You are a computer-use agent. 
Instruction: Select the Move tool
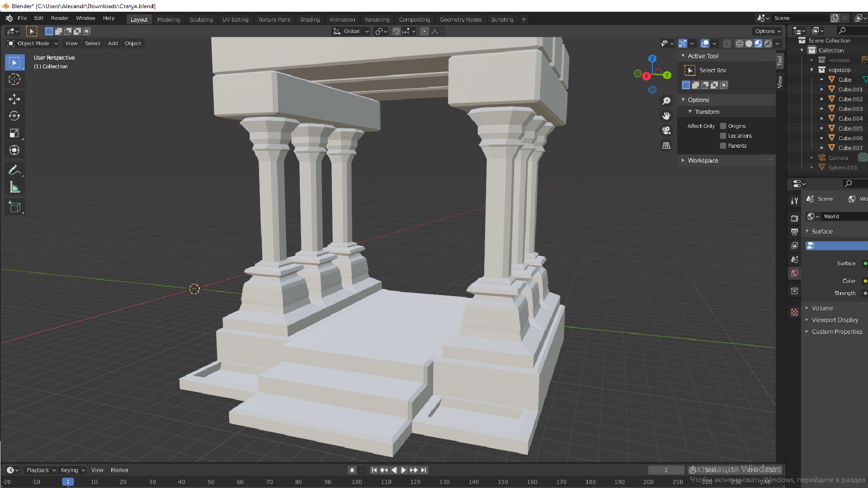pyautogui.click(x=14, y=99)
